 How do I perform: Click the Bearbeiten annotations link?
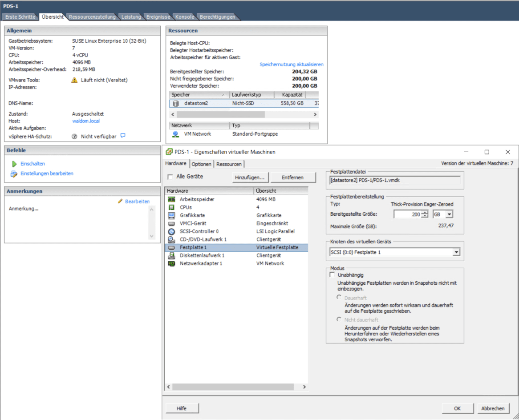coord(137,202)
